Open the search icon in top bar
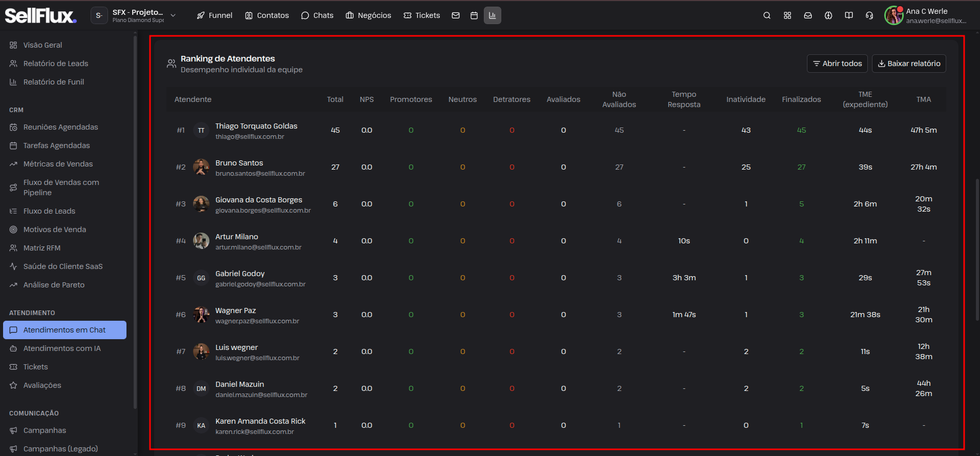The height and width of the screenshot is (456, 980). 766,15
